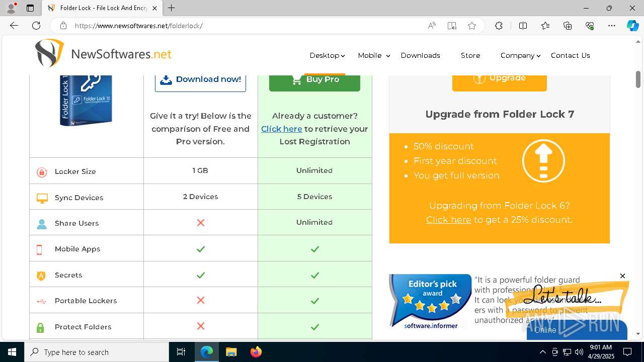Screen dimensions: 644x362
Task: Click the Buy Pro button
Action: click(x=314, y=82)
